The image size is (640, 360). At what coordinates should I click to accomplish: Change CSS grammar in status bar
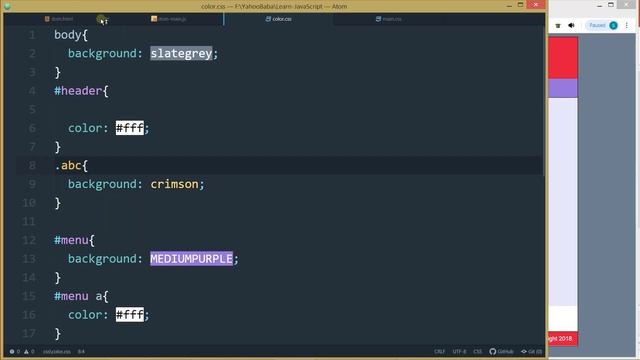(x=478, y=351)
